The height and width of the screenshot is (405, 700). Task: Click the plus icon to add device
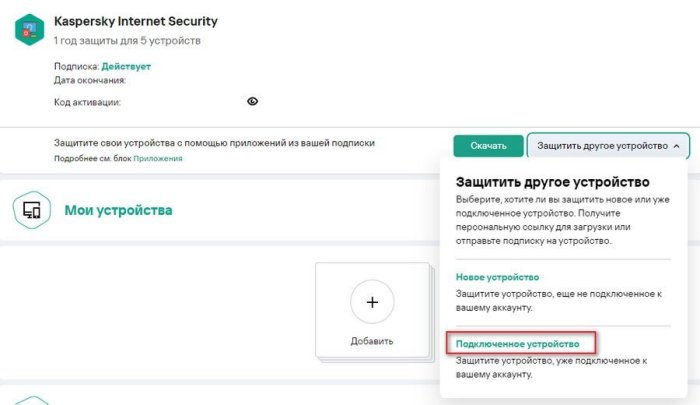tap(372, 302)
